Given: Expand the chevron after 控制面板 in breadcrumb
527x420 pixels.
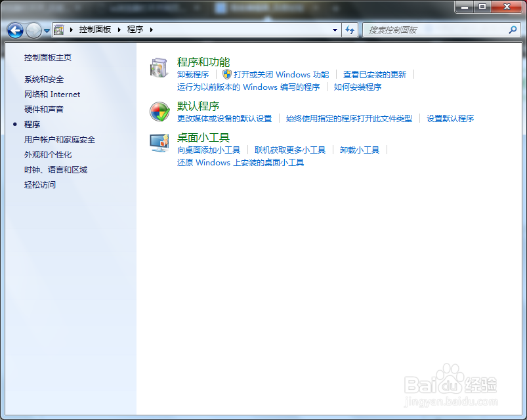Looking at the screenshot, I should [x=118, y=30].
